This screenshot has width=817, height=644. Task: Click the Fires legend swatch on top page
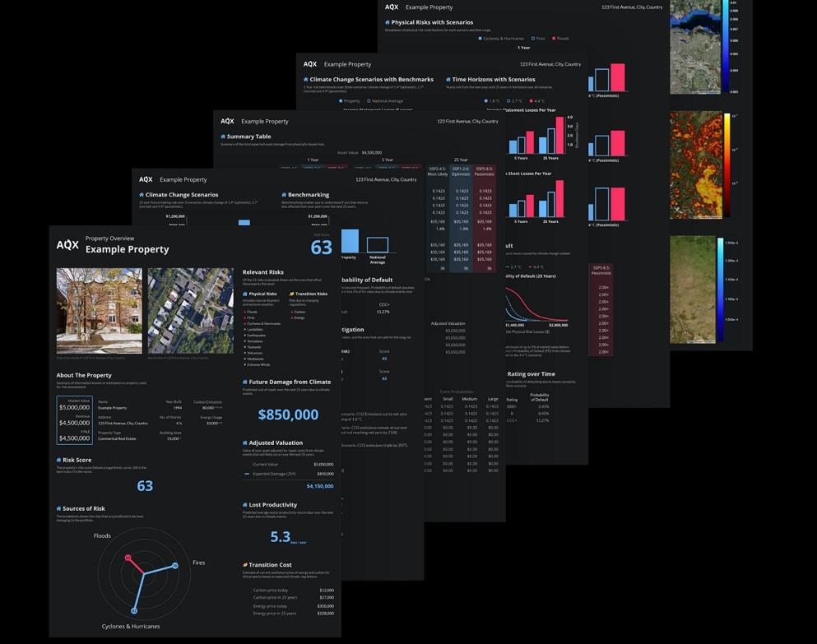pos(533,39)
